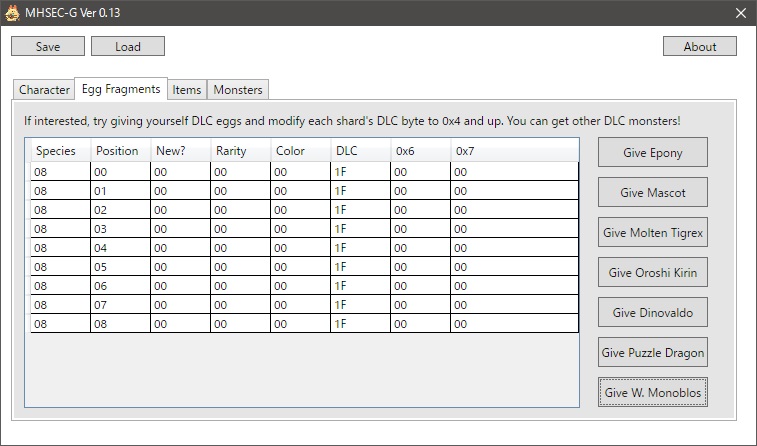Select 0x7 cell in Position 04 row
The width and height of the screenshot is (757, 446).
515,248
